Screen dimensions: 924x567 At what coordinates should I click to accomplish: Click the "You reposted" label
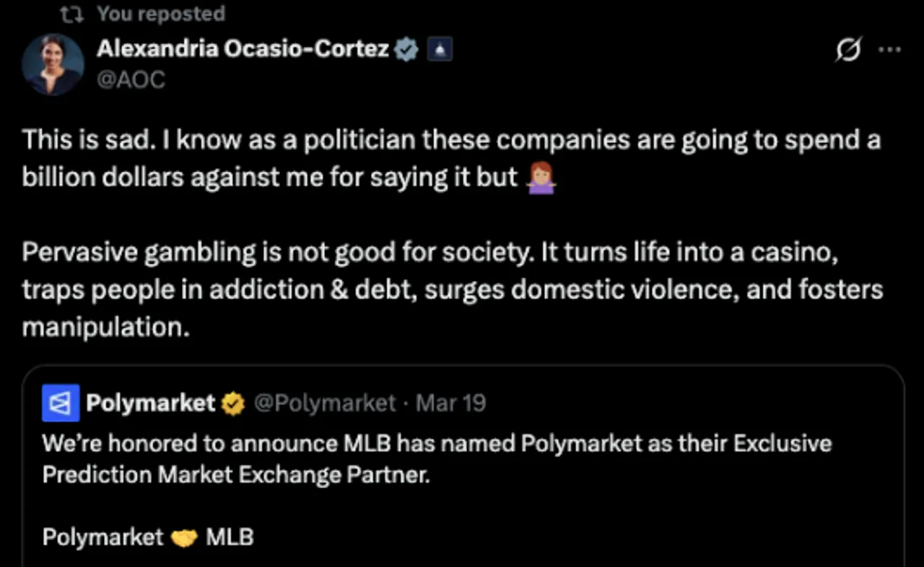pyautogui.click(x=160, y=14)
